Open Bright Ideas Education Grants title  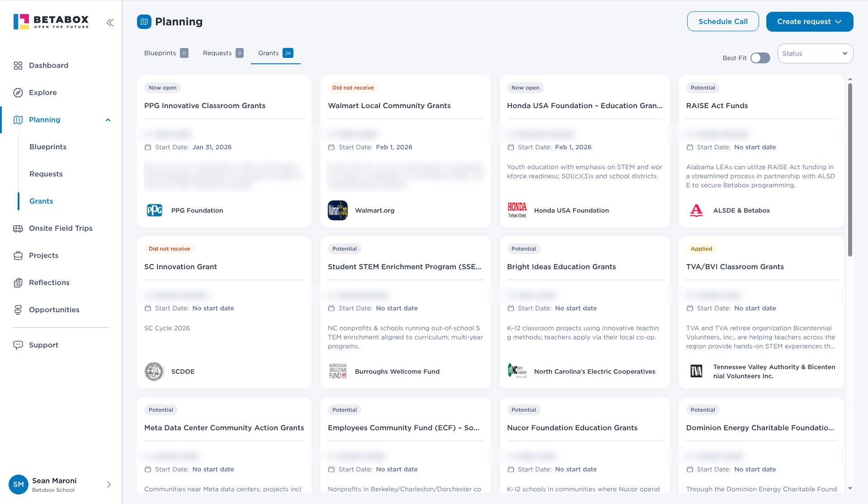click(x=561, y=266)
